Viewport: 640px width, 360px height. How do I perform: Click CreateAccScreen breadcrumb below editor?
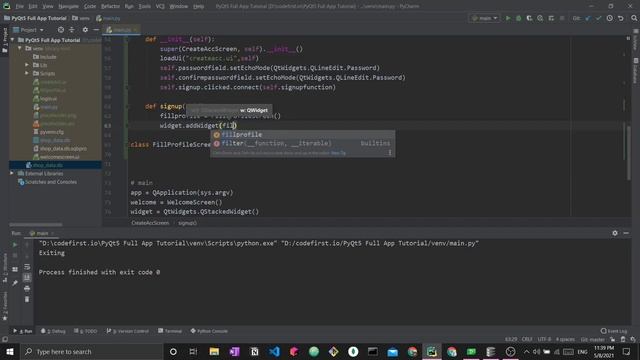coord(150,223)
